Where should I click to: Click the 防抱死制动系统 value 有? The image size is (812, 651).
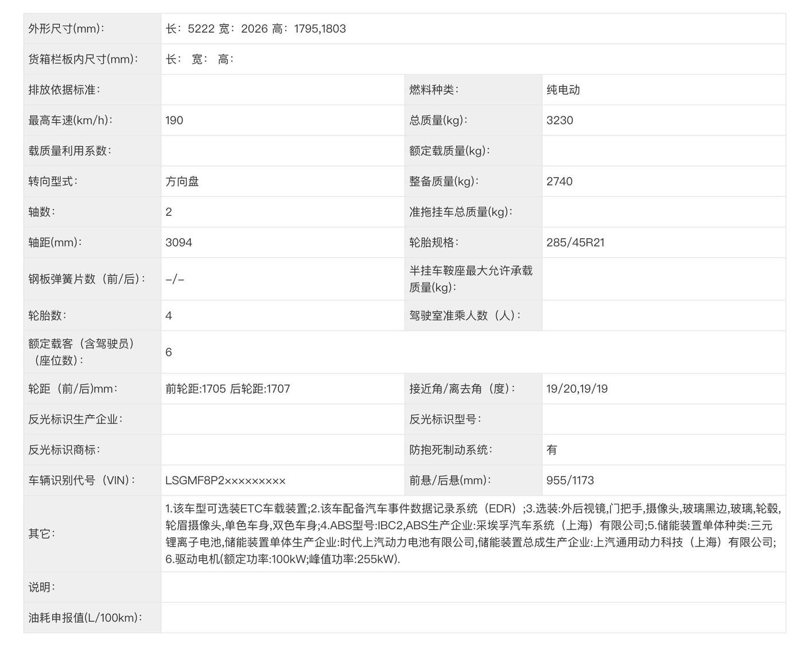coord(551,450)
